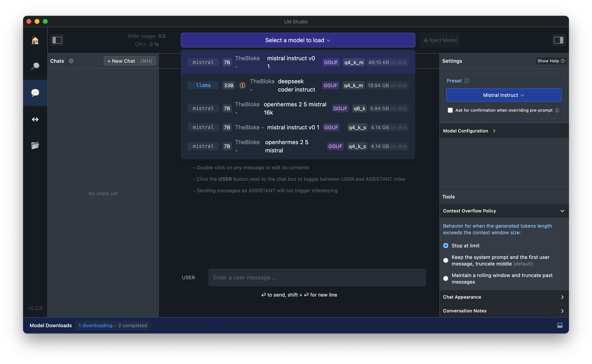
Task: Click the 5.94 GB on disk size
Action: coord(389,109)
